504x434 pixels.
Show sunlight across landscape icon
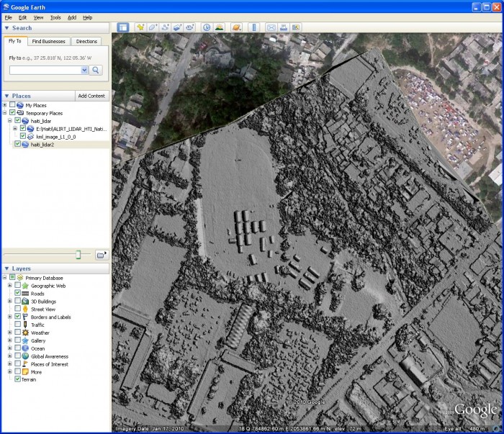(x=219, y=27)
